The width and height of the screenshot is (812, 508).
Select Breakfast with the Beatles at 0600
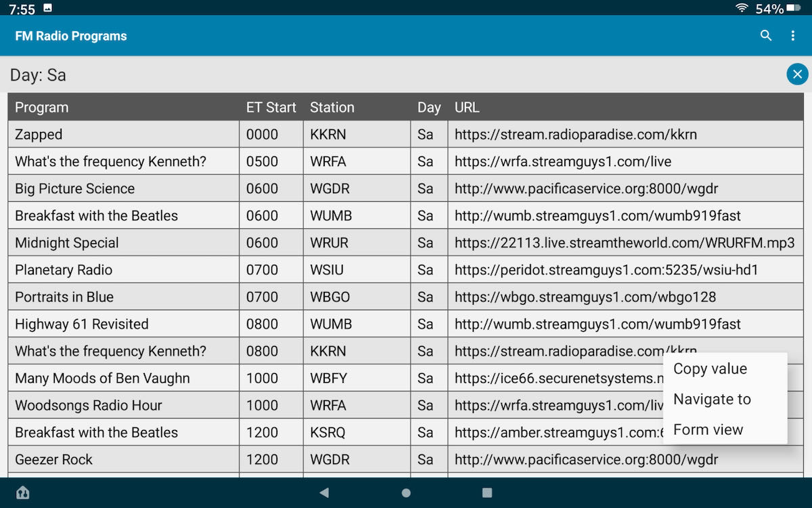124,215
